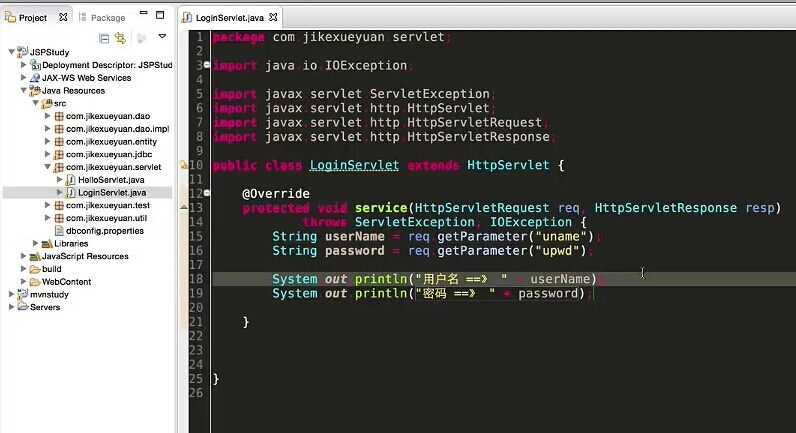Expand the Libraries node
This screenshot has height=433, width=796.
pos(36,243)
